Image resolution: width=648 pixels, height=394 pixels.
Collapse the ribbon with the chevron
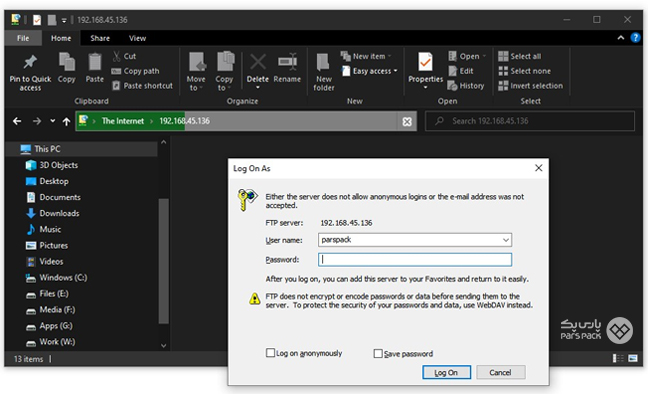coord(620,38)
